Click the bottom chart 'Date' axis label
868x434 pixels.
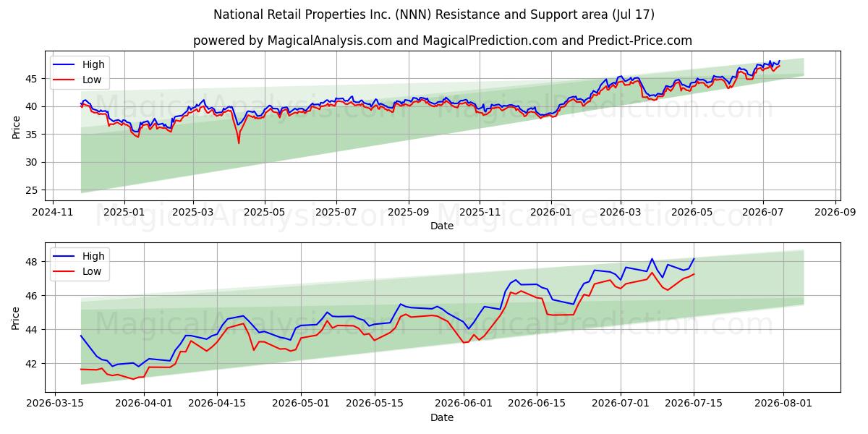442,417
